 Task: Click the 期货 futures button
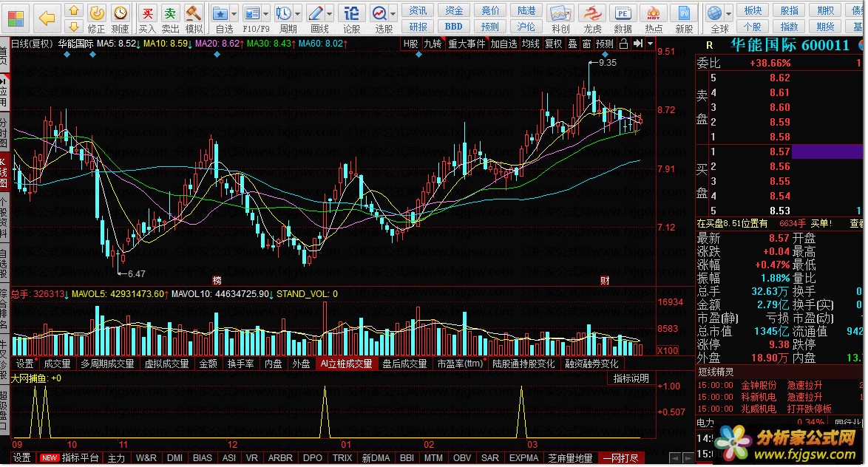(x=825, y=26)
